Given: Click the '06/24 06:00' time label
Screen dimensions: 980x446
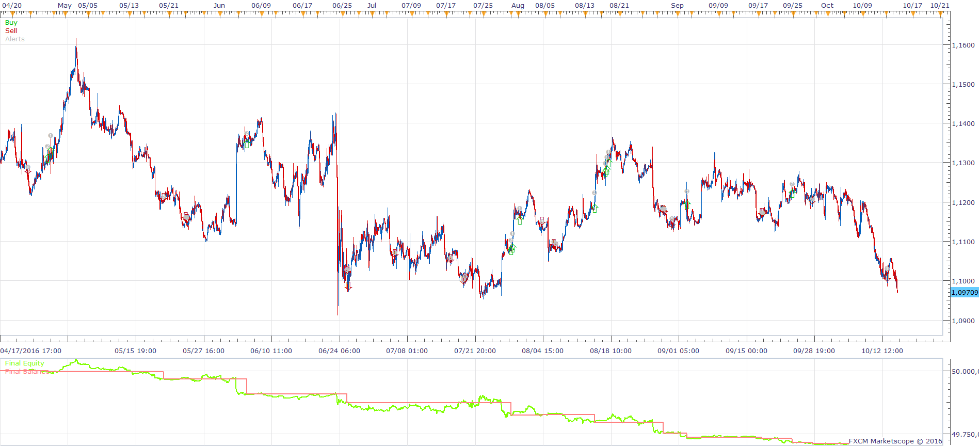Looking at the screenshot, I should point(339,351).
